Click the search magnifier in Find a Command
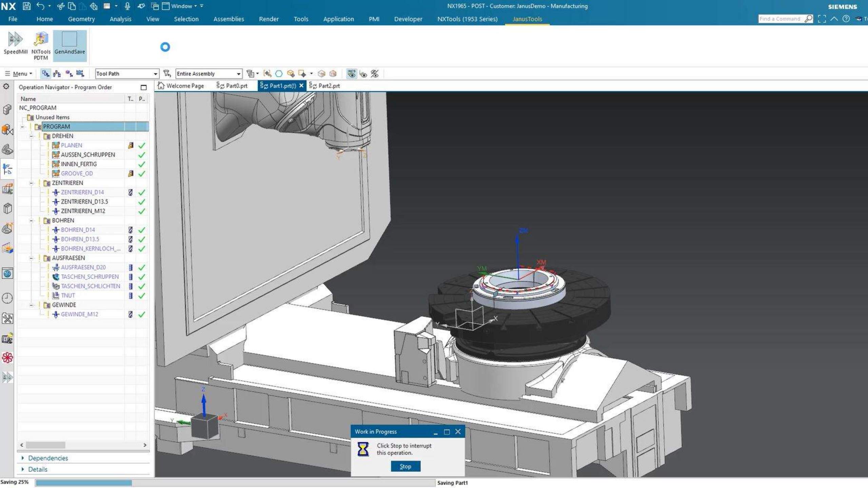 [809, 19]
